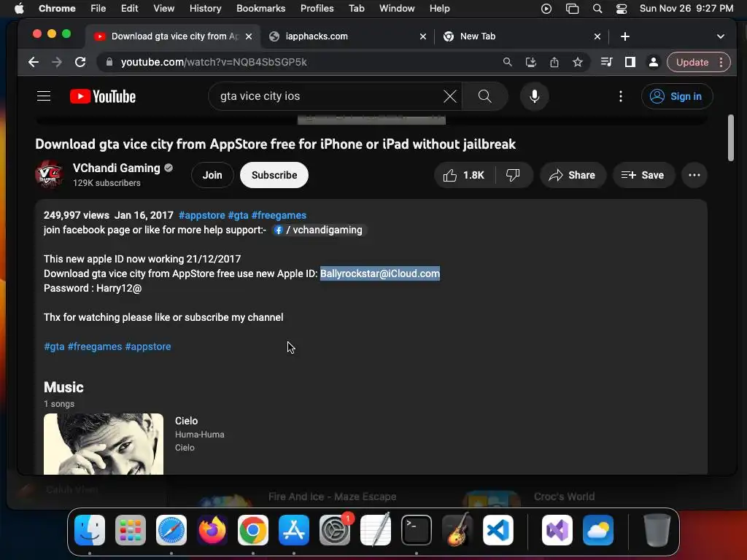
Task: Open the Apple menu
Action: click(x=19, y=9)
